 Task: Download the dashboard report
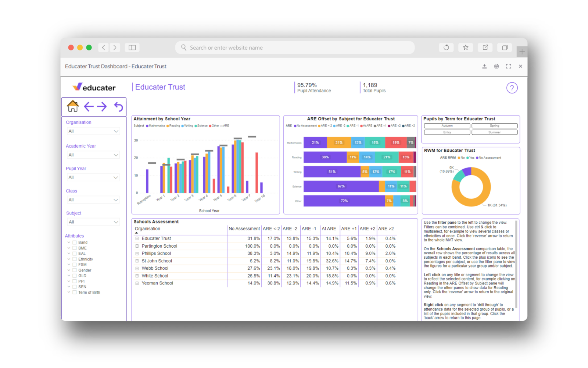click(x=484, y=66)
